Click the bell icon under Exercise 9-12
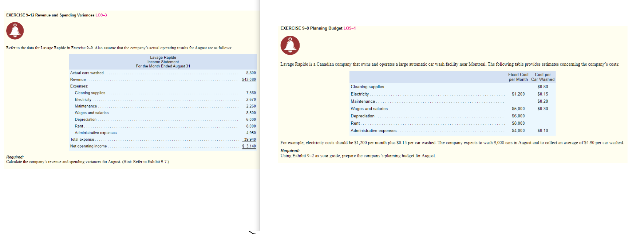644x234 pixels. pyautogui.click(x=15, y=31)
